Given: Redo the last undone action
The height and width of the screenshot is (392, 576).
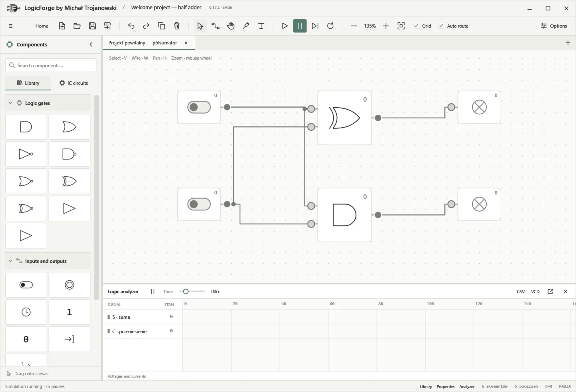Looking at the screenshot, I should pyautogui.click(x=146, y=26).
